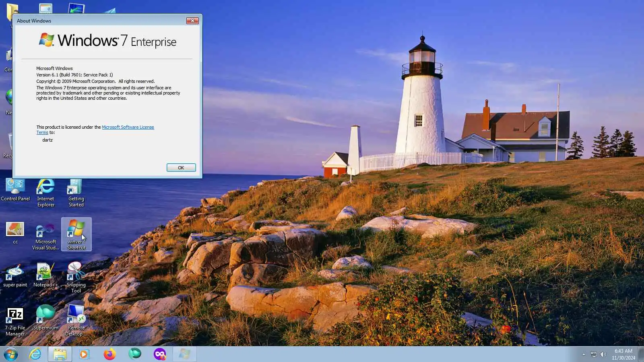Image resolution: width=644 pixels, height=362 pixels.
Task: Click the "Microsoft Windows" text line
Action: 54,68
